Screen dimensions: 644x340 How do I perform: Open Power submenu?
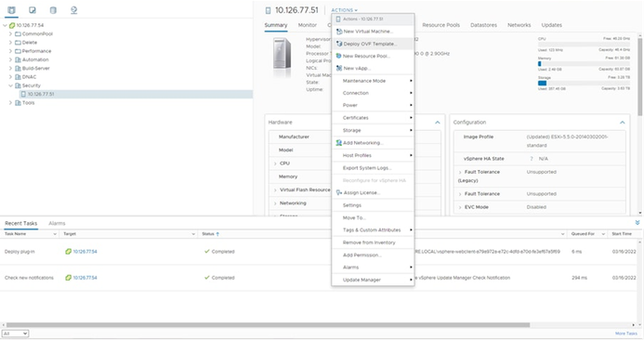coord(373,106)
